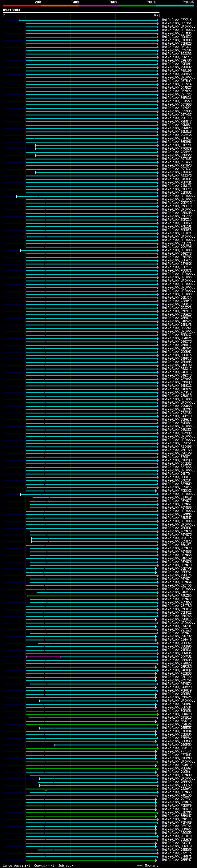Click the purple ~60% identity legend segment
Image resolution: width=197 pixels, height=868 pixels.
[98, 6]
